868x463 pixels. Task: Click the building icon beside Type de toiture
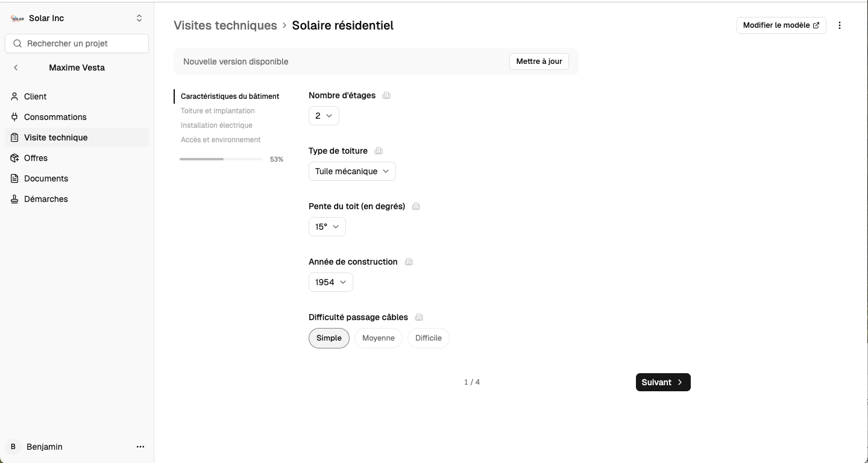click(x=379, y=151)
